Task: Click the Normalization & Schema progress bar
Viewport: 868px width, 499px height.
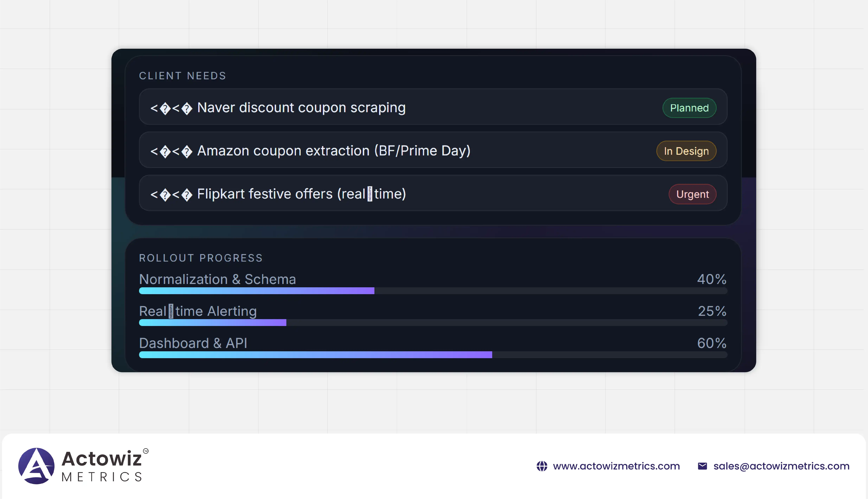Action: (x=433, y=291)
